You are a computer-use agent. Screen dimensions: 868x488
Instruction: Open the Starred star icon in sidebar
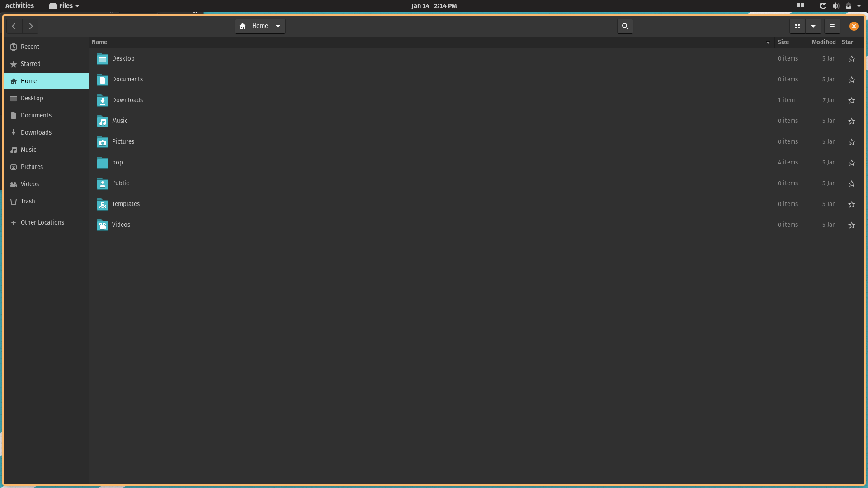point(14,64)
